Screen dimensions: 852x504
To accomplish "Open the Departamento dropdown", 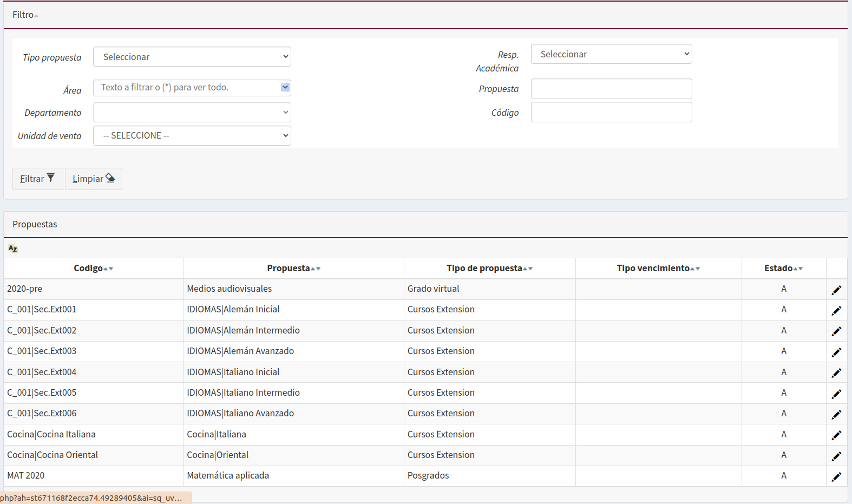I will point(192,113).
